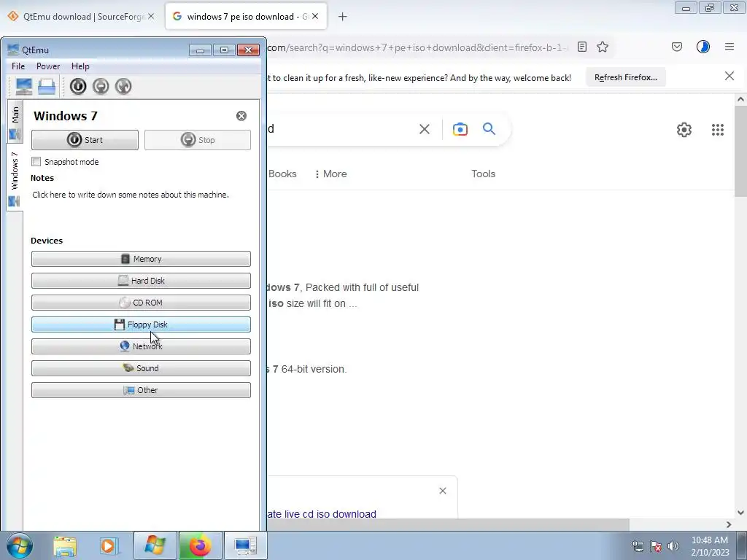Screen dimensions: 747x560
Task: Open the Firefox hamburger menu
Action: [x=729, y=47]
